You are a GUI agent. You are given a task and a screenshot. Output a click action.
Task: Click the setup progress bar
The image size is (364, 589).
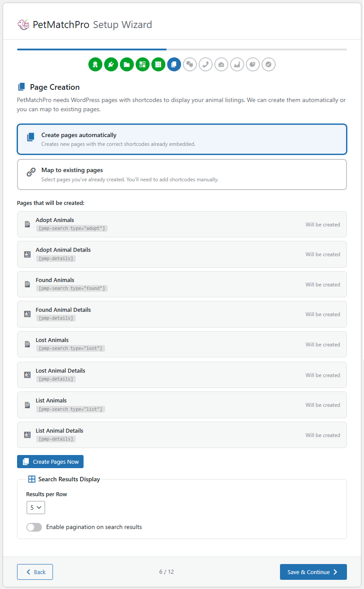pyautogui.click(x=182, y=49)
